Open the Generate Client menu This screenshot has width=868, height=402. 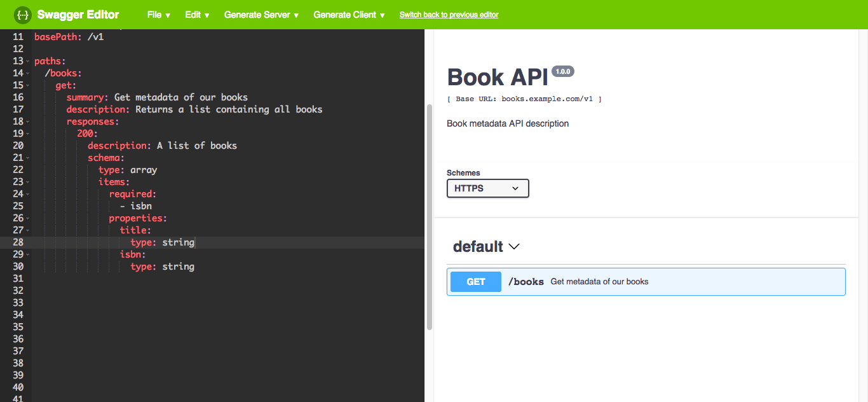(349, 14)
